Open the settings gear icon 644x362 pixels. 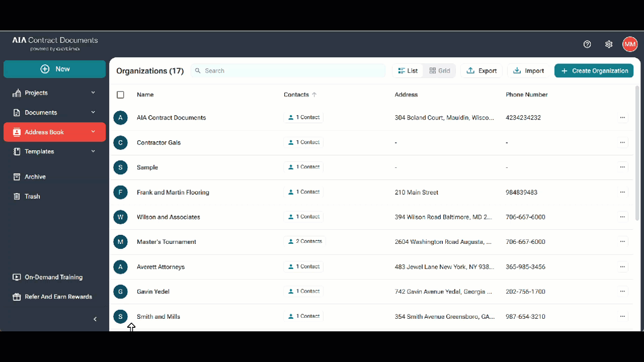pos(609,44)
